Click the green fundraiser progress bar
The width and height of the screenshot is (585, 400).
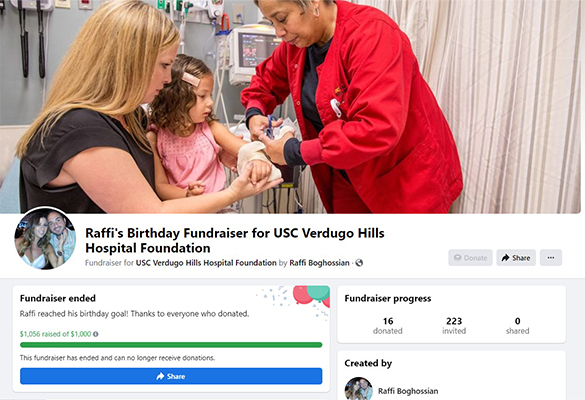pos(171,345)
